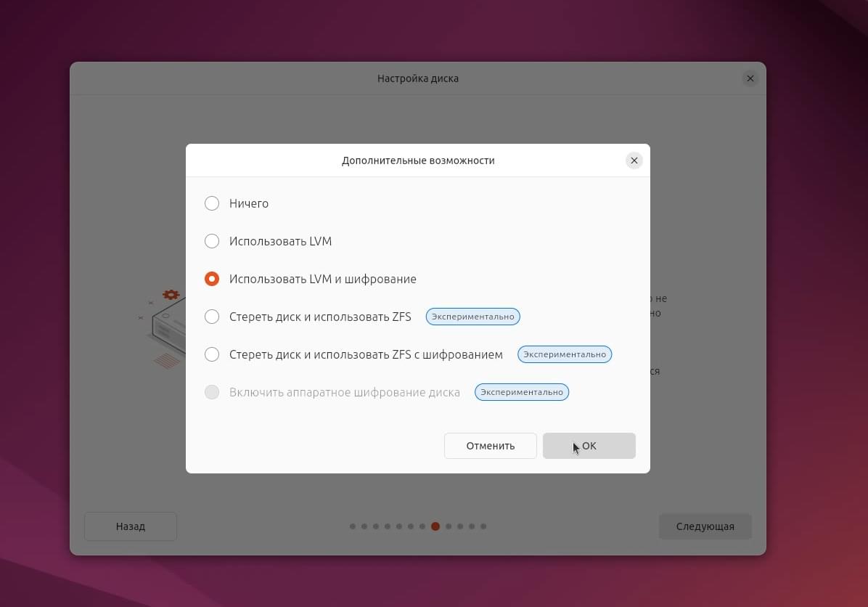Click the "Отменить" button
868x607 pixels.
pos(491,446)
